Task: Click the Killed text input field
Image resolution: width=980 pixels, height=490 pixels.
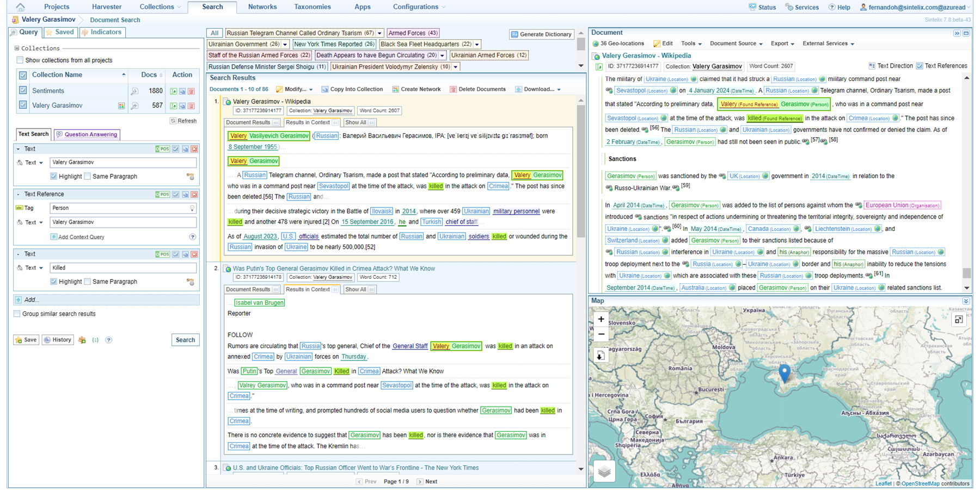Action: (x=123, y=268)
